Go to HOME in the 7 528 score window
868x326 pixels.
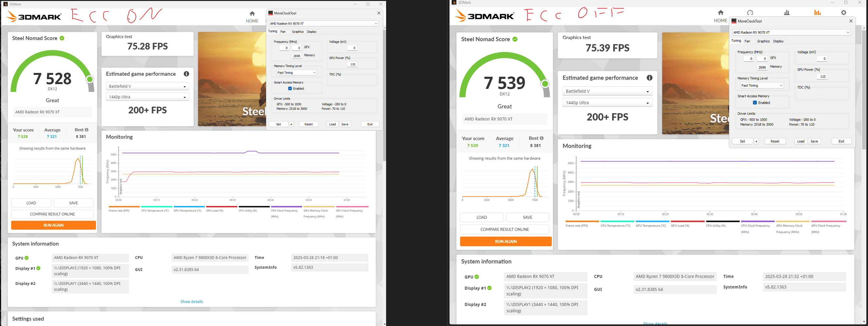252,17
